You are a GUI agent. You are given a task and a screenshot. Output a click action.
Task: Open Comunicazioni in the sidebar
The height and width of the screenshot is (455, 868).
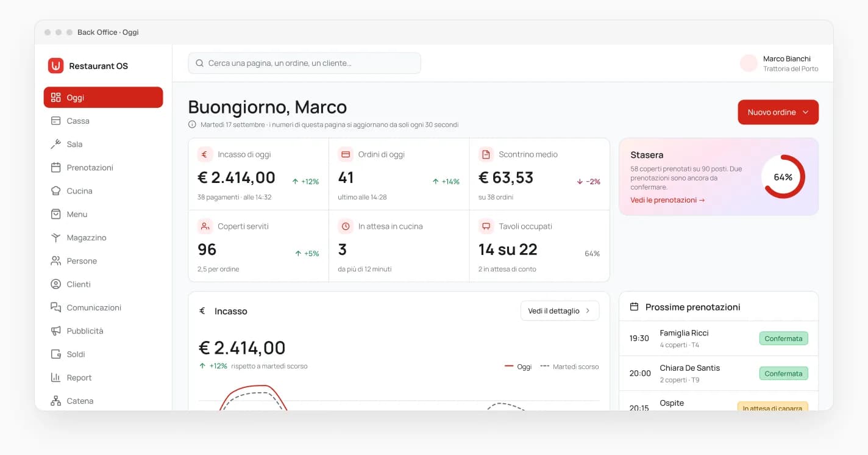[x=103, y=307]
